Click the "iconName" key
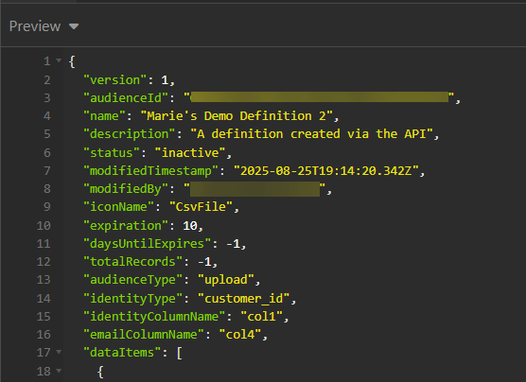 (118, 207)
